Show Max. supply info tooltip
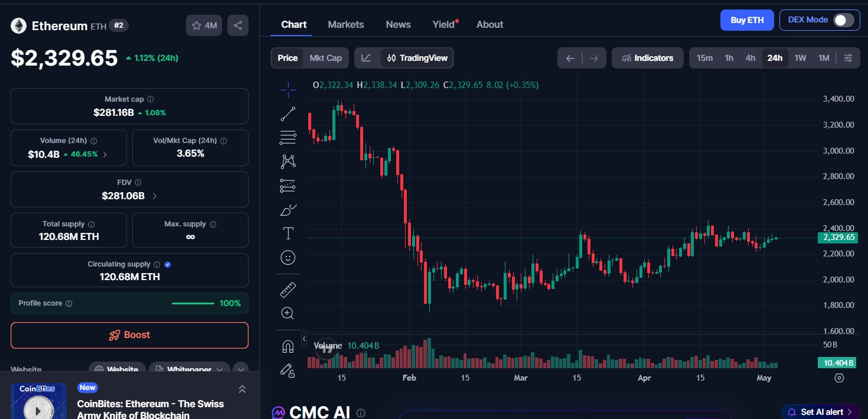 213,224
